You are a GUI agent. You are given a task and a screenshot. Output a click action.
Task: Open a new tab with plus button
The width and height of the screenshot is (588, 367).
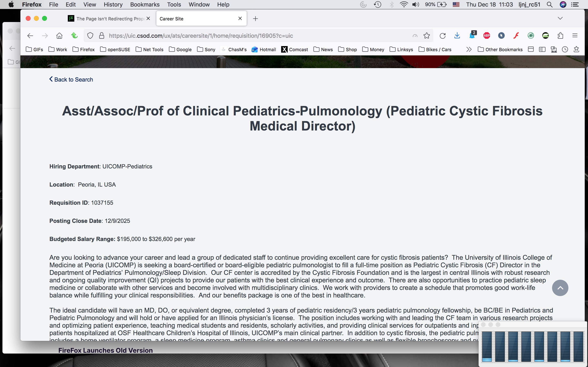click(x=255, y=19)
